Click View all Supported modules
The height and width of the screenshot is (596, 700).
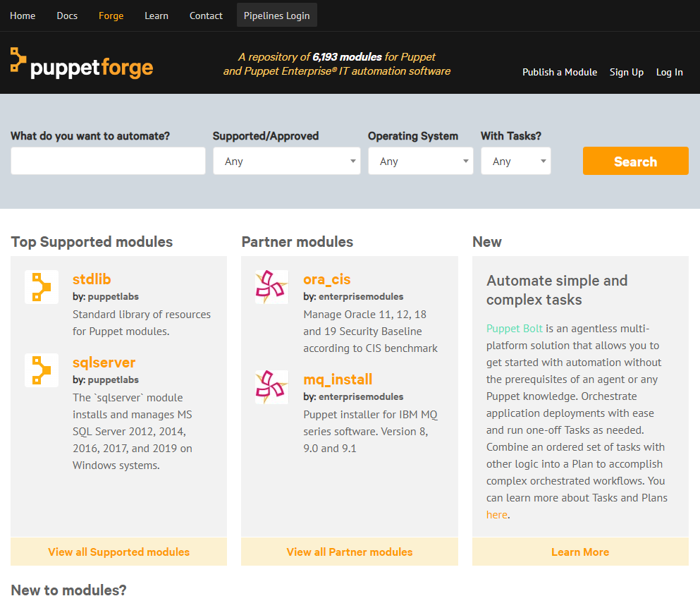(118, 552)
